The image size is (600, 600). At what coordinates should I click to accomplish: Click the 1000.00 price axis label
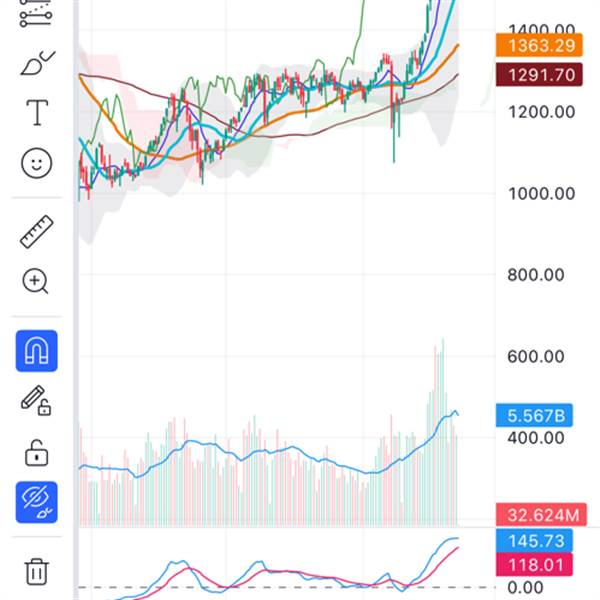coord(541,194)
